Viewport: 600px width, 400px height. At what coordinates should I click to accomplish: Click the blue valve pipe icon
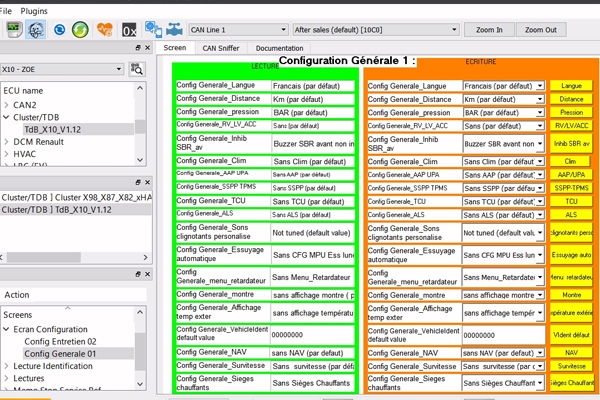[176, 31]
